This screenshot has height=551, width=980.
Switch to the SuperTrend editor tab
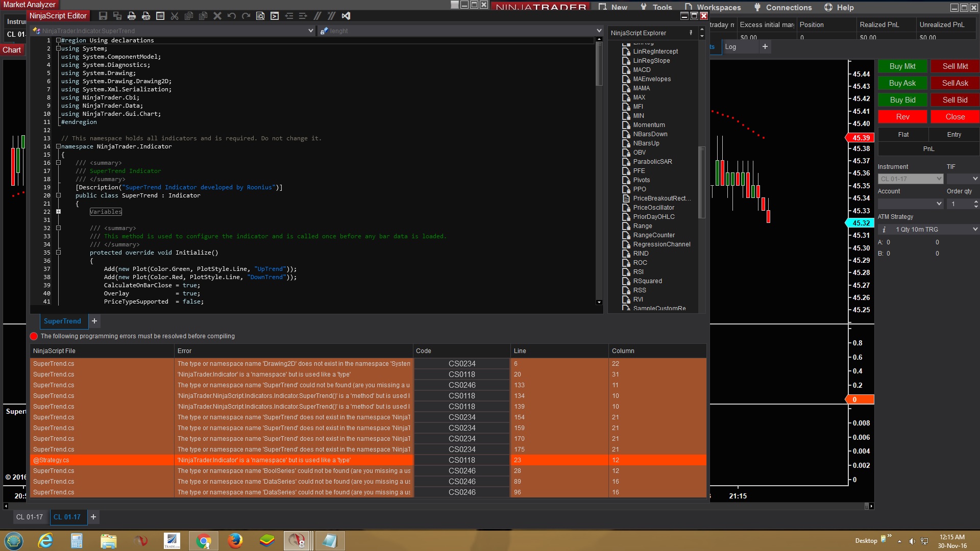pyautogui.click(x=62, y=321)
